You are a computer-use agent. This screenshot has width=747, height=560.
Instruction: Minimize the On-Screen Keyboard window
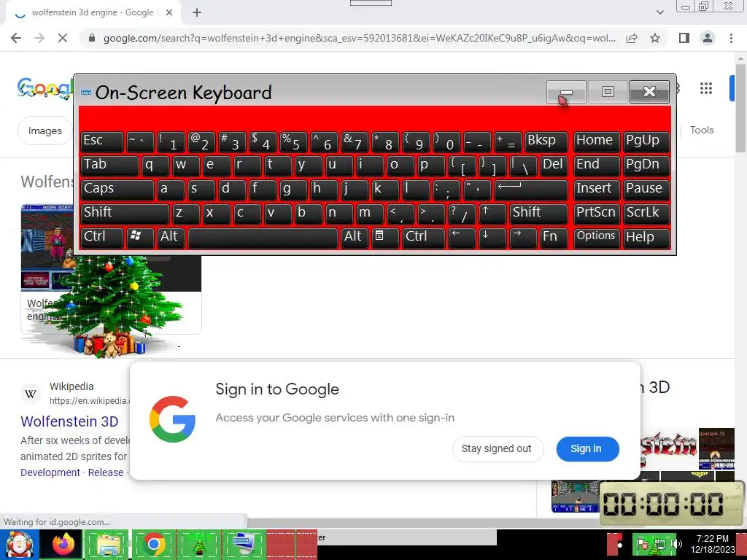(x=566, y=91)
